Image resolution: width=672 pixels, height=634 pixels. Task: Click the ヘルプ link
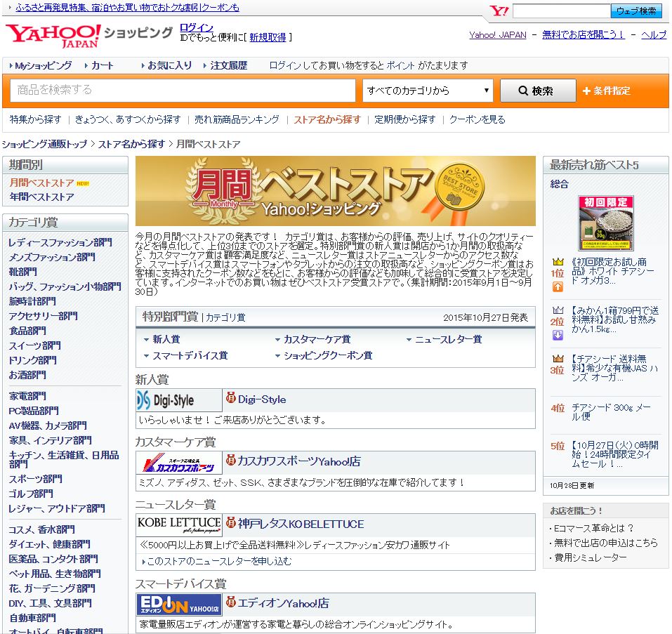[654, 34]
